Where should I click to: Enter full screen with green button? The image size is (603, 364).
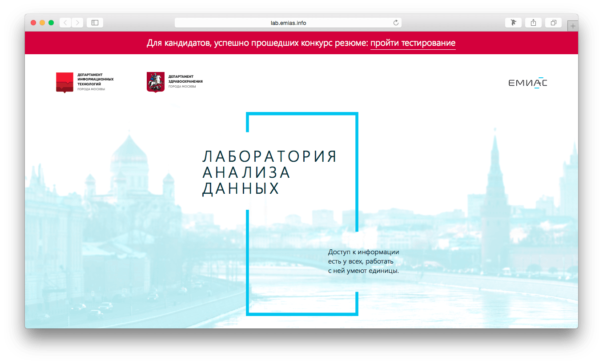point(51,23)
